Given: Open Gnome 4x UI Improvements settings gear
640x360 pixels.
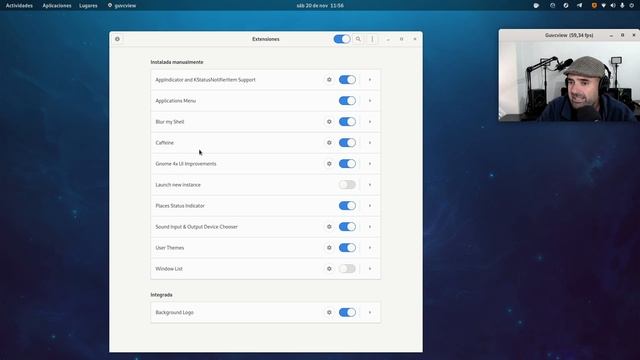Looking at the screenshot, I should (x=329, y=164).
